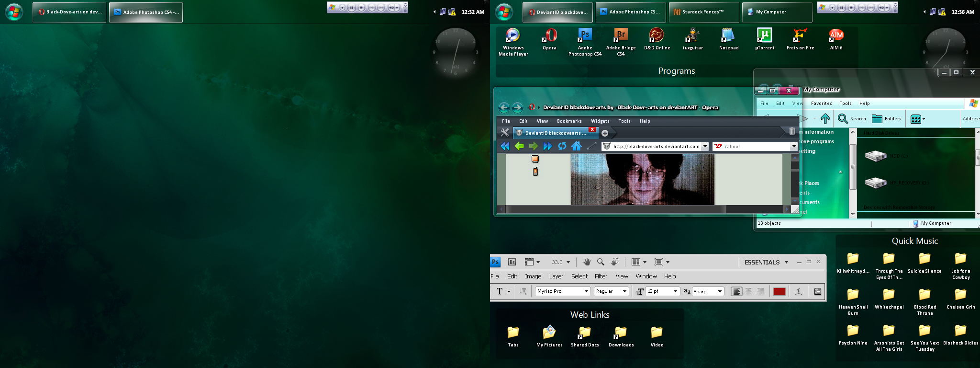This screenshot has width=980, height=368.
Task: Open Opera's Bookmarks menu
Action: coord(569,121)
